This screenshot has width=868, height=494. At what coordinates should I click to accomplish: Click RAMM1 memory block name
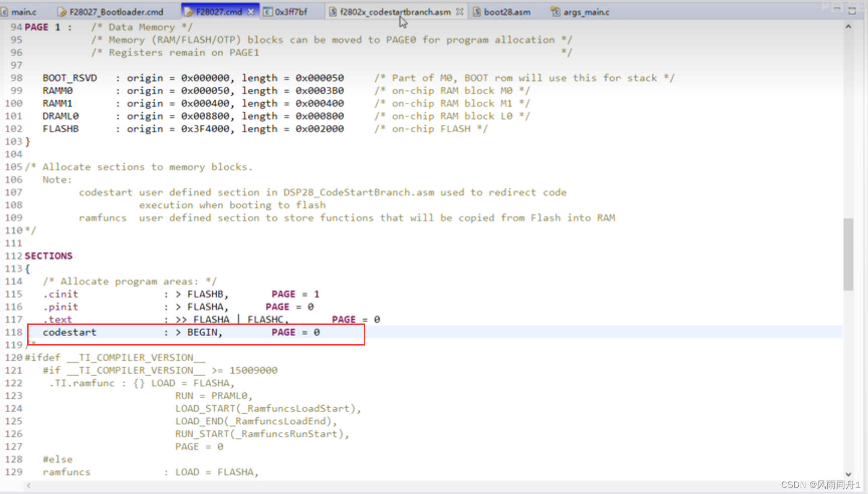coord(58,103)
